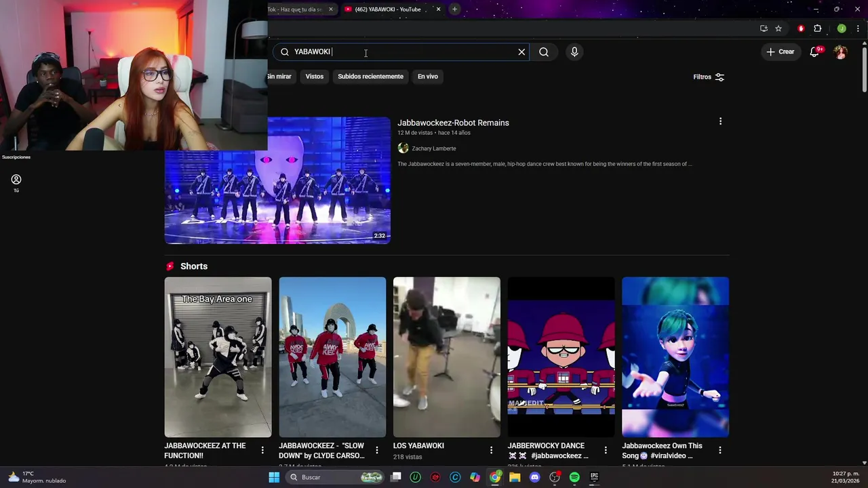
Task: Open Suscripciones in the sidebar
Action: tap(16, 157)
